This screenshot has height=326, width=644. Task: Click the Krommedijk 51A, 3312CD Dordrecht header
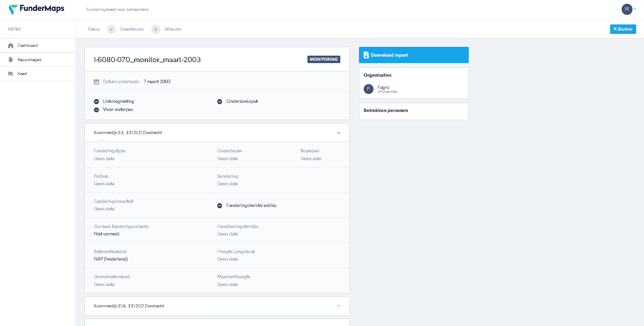[217, 306]
